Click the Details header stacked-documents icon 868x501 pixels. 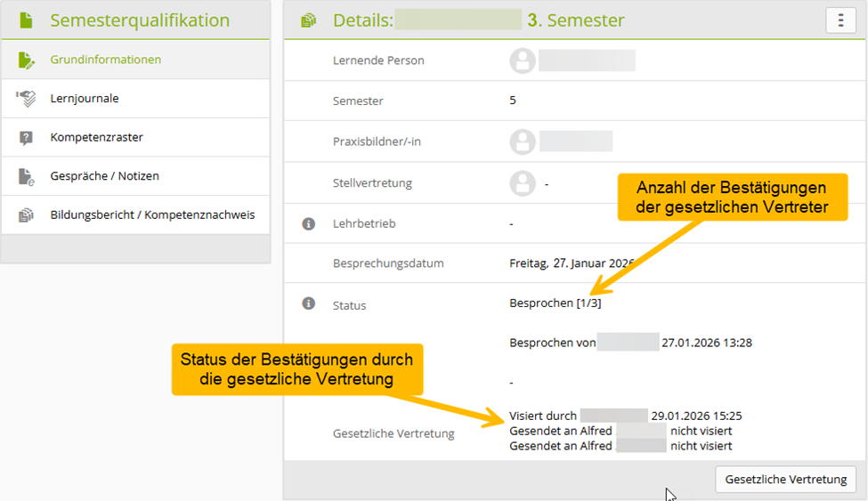[x=308, y=20]
